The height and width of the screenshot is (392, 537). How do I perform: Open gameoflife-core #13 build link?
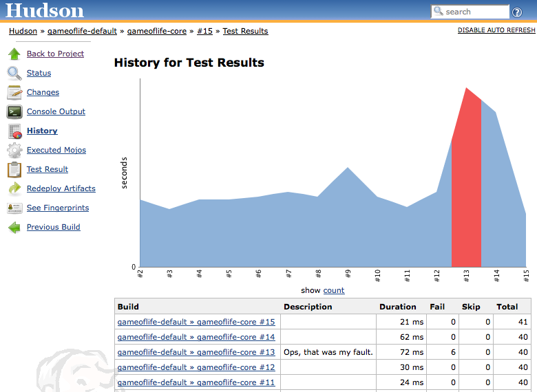[196, 352]
